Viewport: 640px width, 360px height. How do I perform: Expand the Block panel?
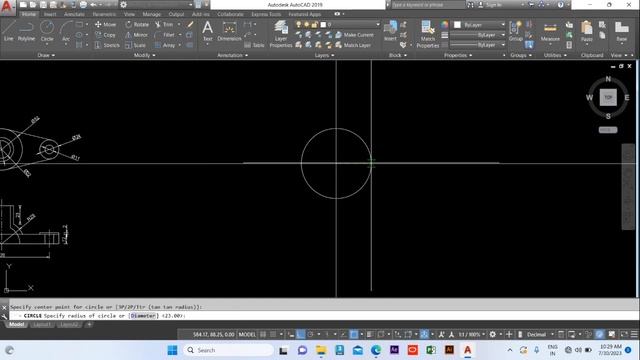(x=398, y=55)
